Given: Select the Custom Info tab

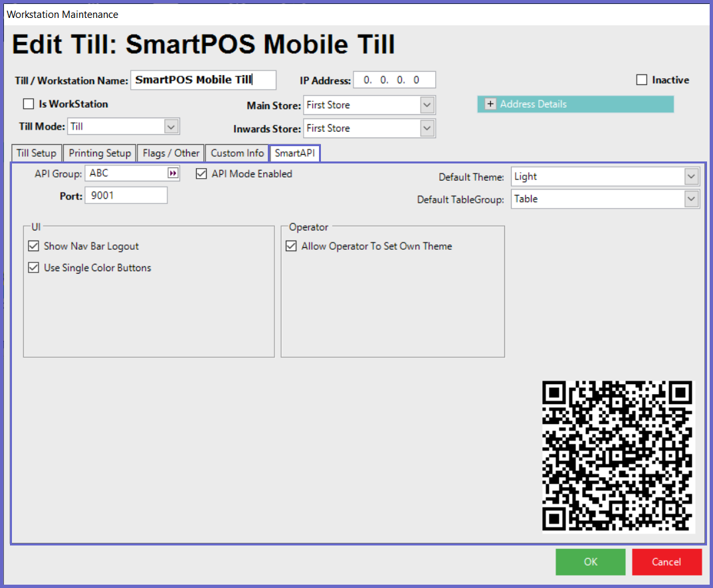Looking at the screenshot, I should 237,153.
